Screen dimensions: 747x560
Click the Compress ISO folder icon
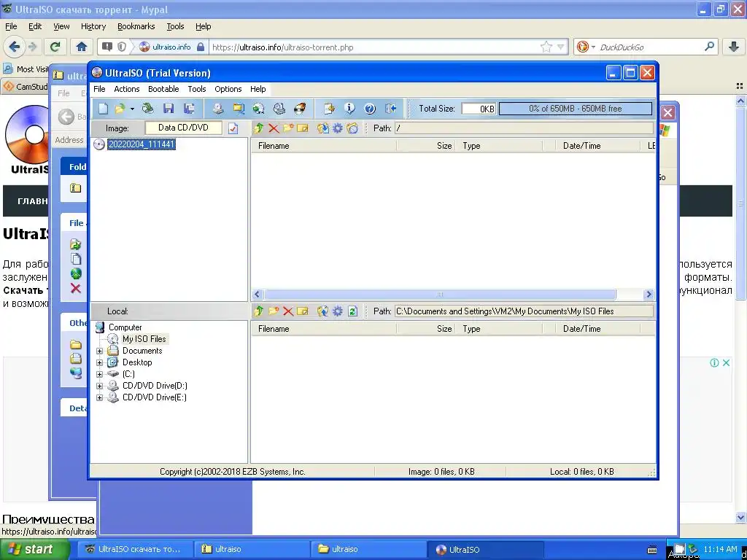(x=239, y=109)
